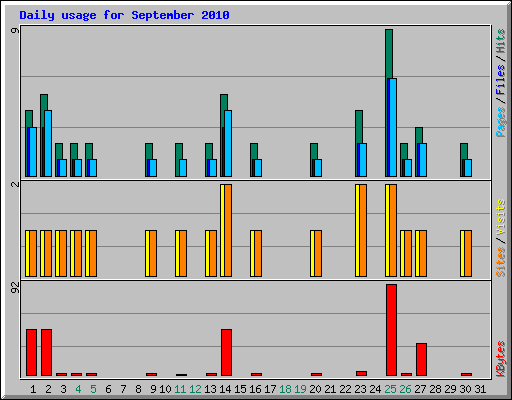Click the 'Hits' legend label
Screen dimensions: 512x400
(500, 41)
